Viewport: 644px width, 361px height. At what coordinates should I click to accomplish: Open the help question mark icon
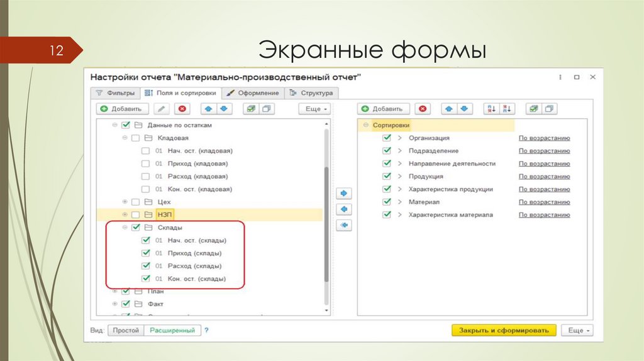pos(206,330)
